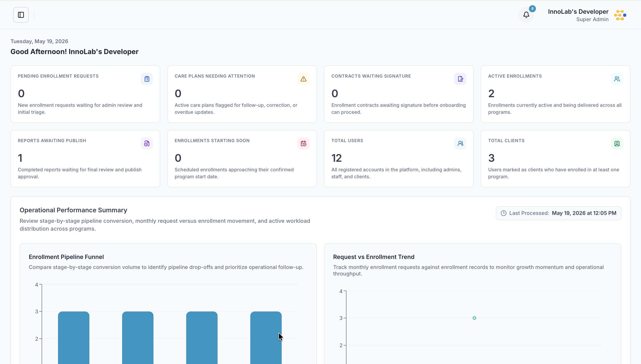
Task: Click Active Enrollments people icon
Action: point(617,79)
